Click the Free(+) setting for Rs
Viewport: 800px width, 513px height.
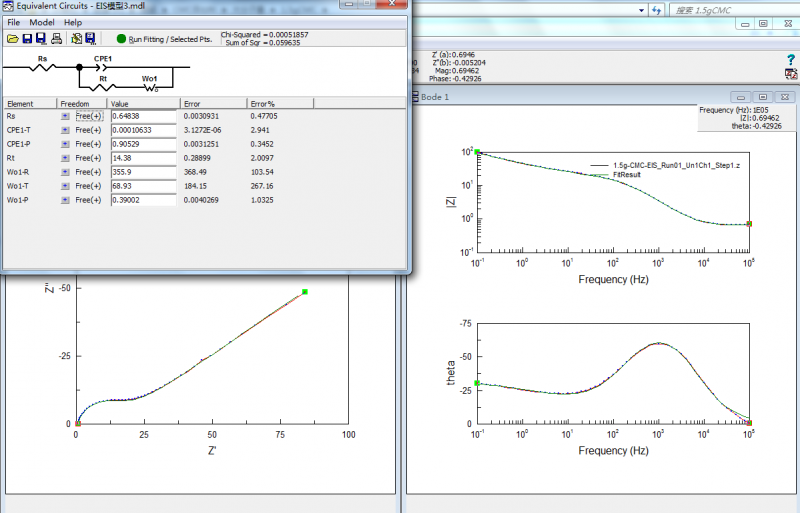(89, 116)
